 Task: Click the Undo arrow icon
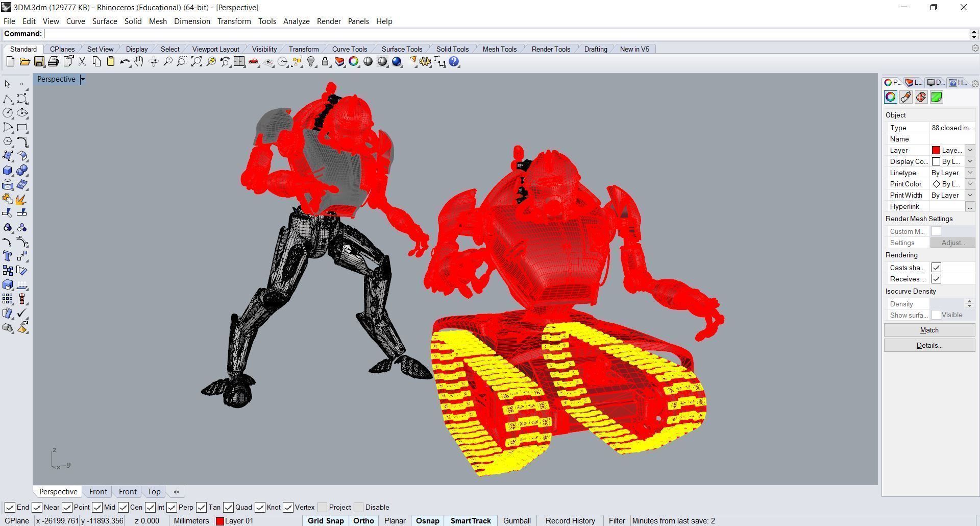(x=125, y=62)
